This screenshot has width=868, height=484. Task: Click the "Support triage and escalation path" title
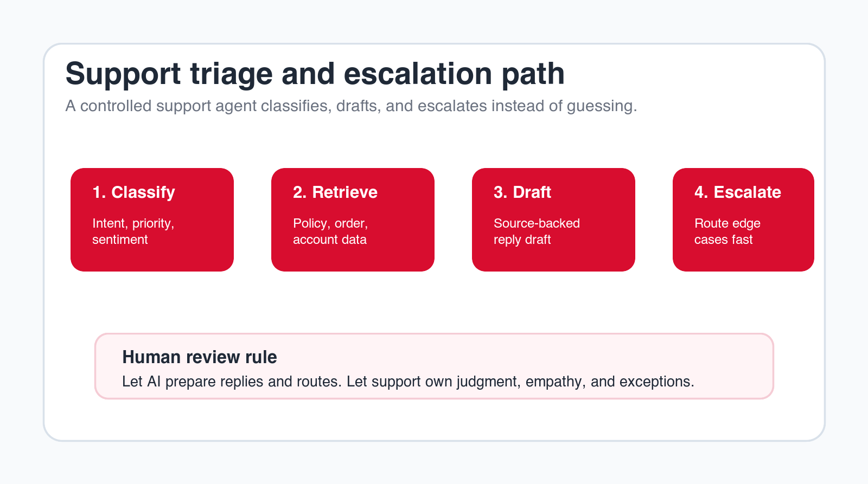[x=315, y=74]
